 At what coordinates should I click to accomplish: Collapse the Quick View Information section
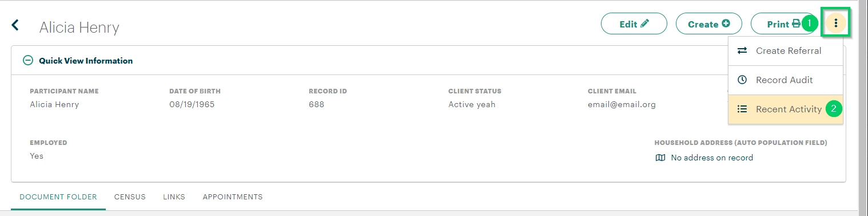[x=27, y=60]
